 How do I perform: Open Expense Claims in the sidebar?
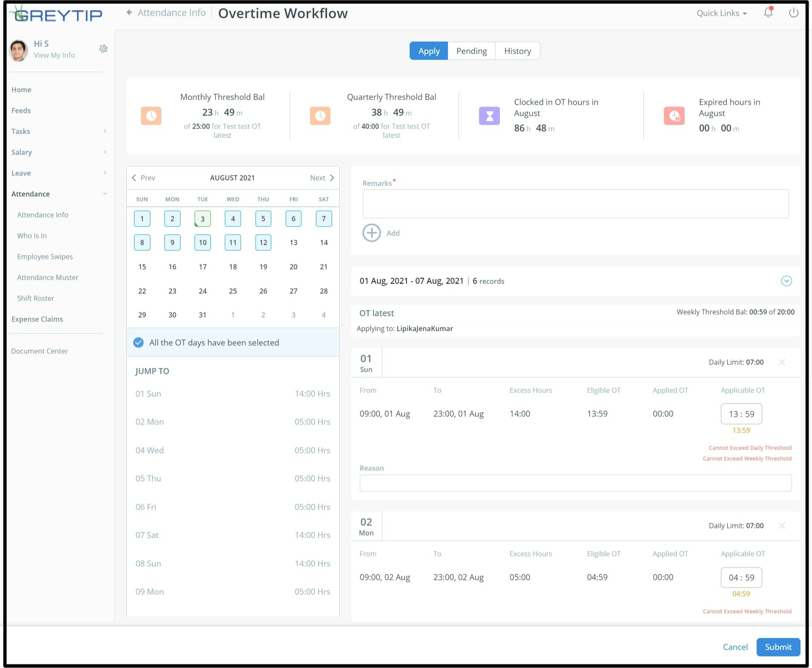37,319
